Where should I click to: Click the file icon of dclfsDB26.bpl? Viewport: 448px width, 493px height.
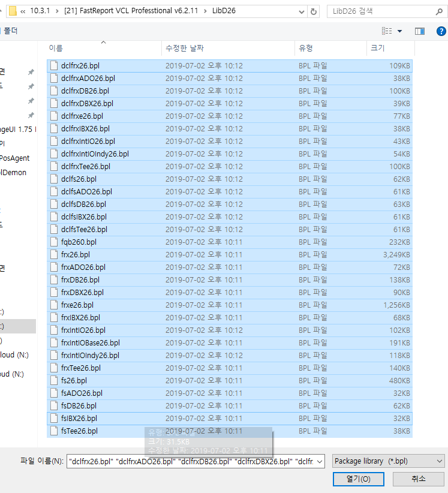click(54, 204)
